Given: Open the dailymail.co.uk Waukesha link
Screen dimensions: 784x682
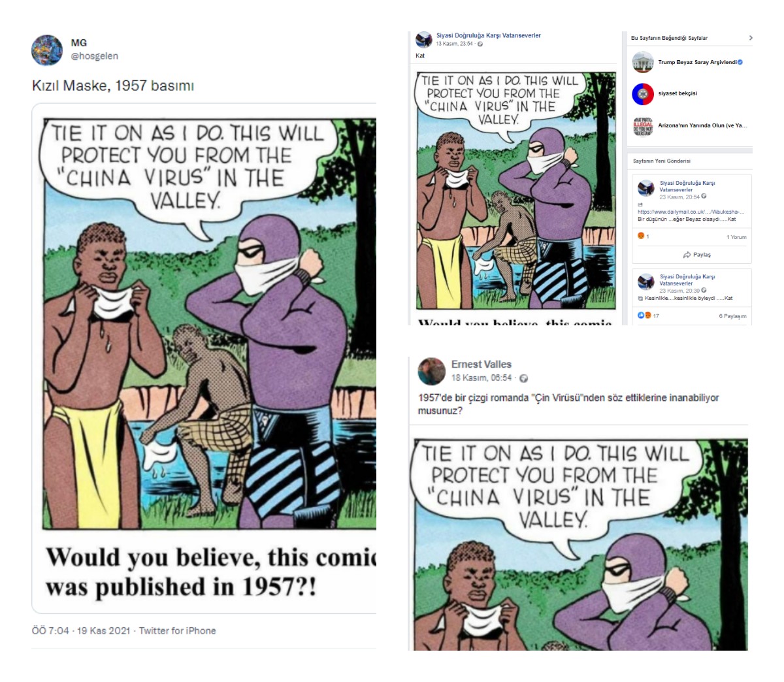Looking at the screenshot, I should (x=691, y=212).
